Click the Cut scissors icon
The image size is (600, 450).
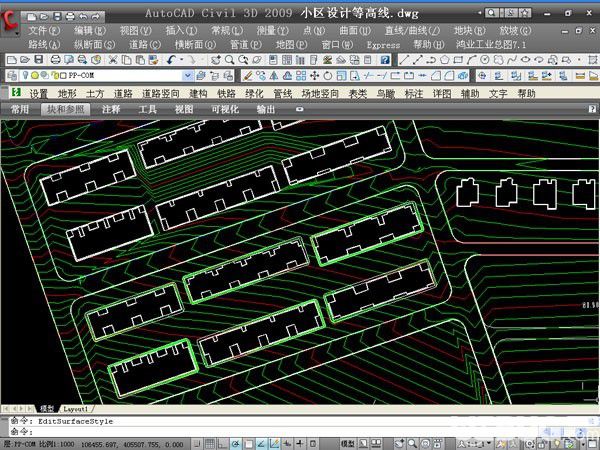tap(112, 60)
